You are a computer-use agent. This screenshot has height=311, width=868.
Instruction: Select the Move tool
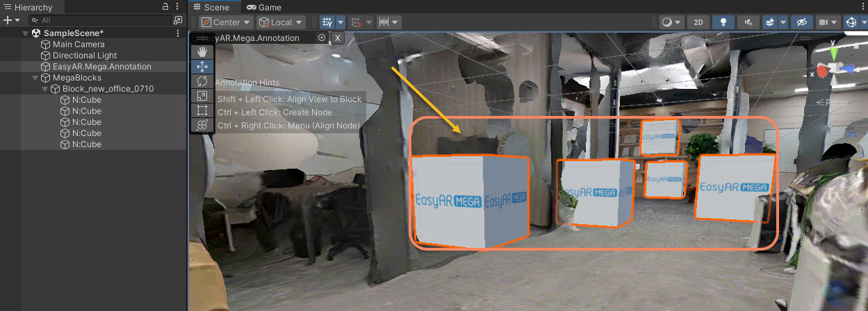(202, 67)
